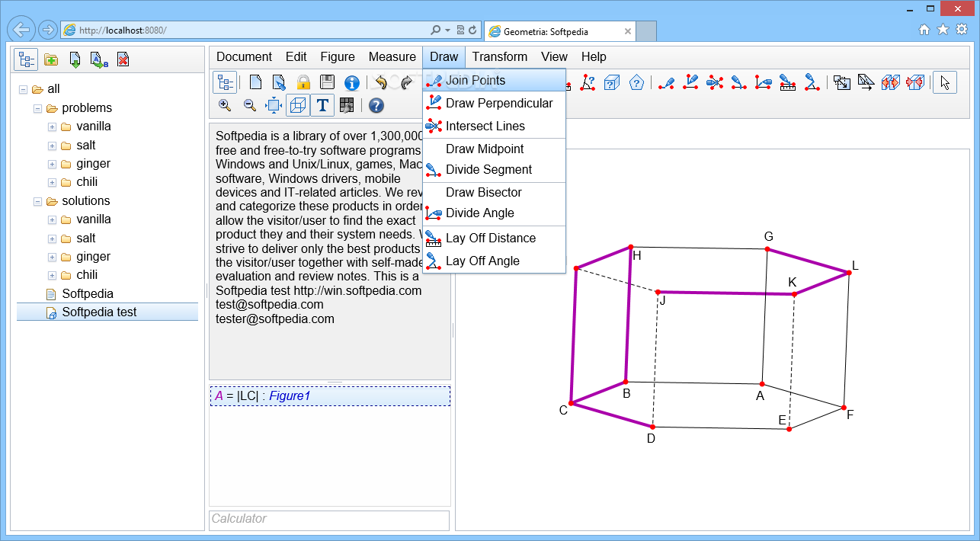980x541 pixels.
Task: Zoom out with the magnifier minus
Action: coord(249,105)
